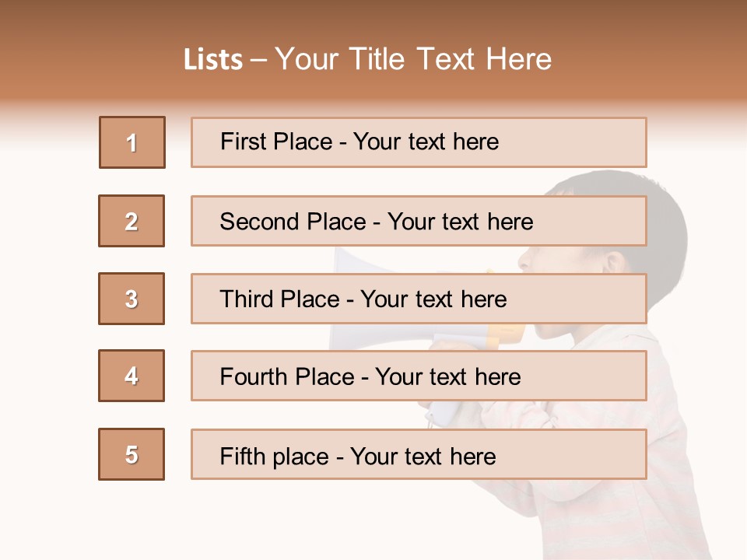Select 'Second Place' words in second bar
This screenshot has width=747, height=560.
pos(293,222)
